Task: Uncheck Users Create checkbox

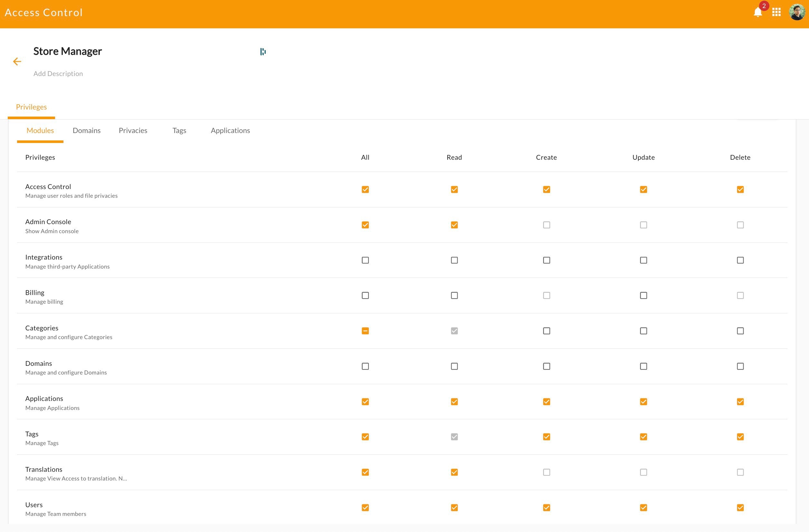Action: tap(546, 508)
